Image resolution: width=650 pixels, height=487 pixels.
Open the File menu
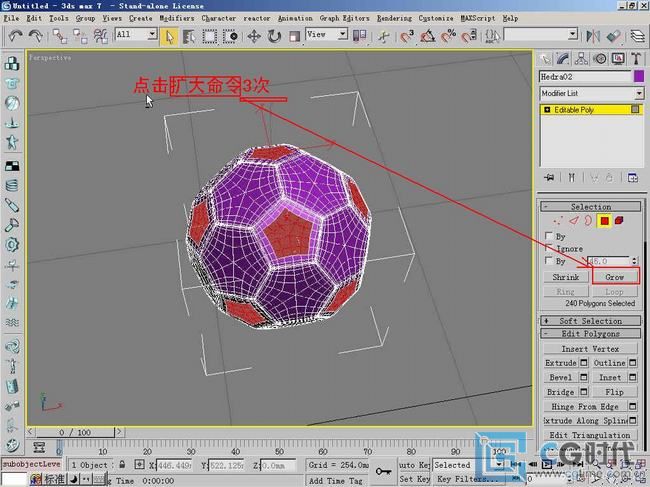(x=12, y=18)
